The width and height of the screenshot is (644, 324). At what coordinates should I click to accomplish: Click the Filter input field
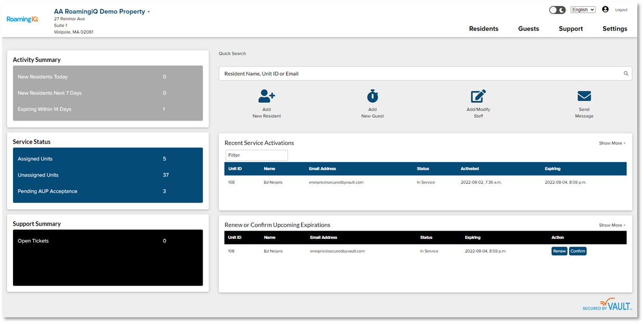click(256, 155)
